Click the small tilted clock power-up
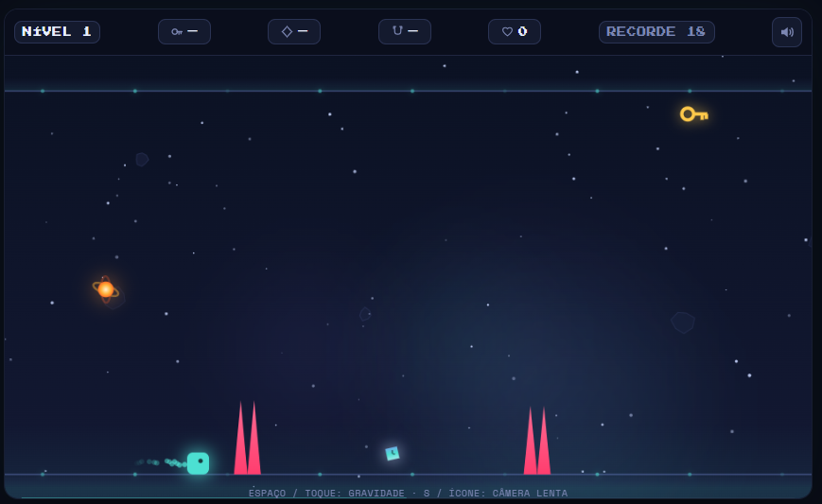The width and height of the screenshot is (822, 504). point(393,453)
